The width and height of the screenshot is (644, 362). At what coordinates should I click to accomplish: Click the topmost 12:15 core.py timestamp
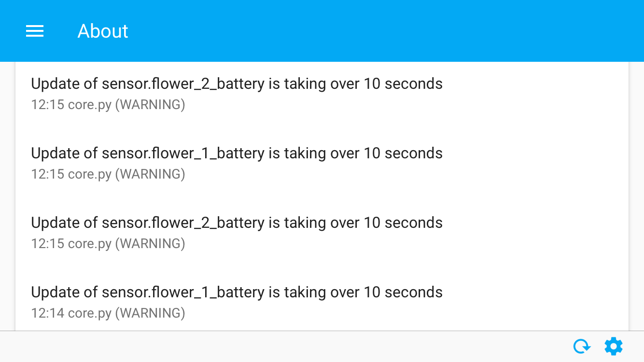click(108, 105)
